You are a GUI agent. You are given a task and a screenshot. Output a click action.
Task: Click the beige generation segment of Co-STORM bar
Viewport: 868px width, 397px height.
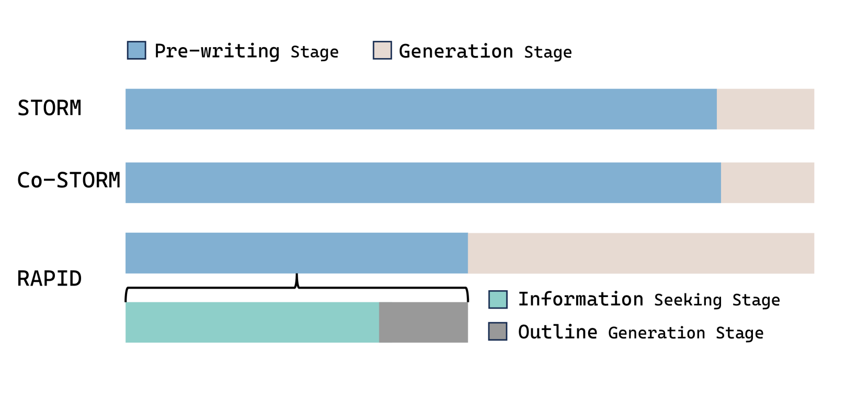(x=768, y=183)
